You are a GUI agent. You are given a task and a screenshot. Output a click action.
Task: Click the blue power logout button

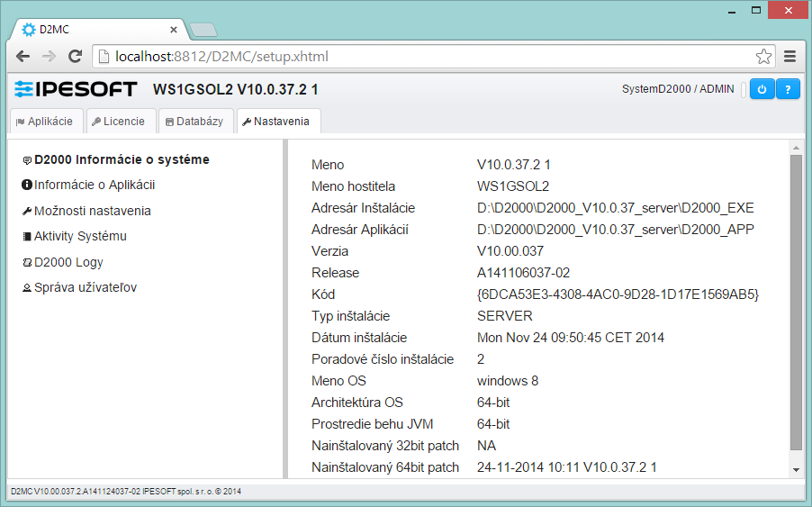point(762,89)
